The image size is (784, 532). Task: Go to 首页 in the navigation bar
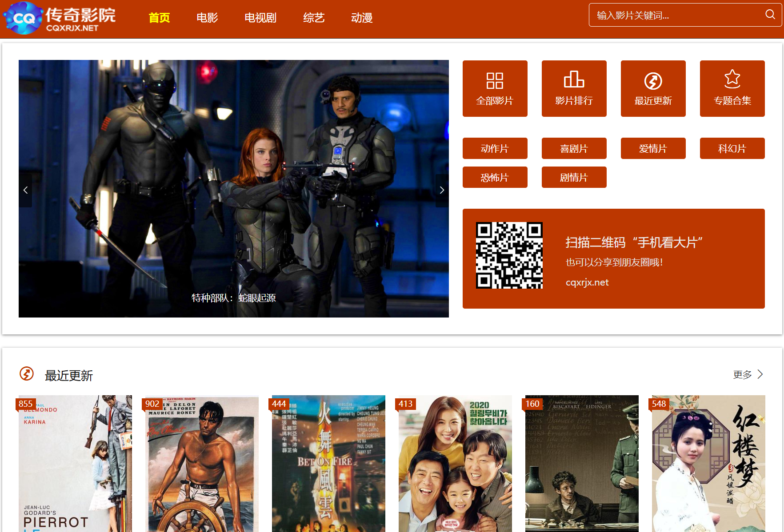[x=159, y=18]
